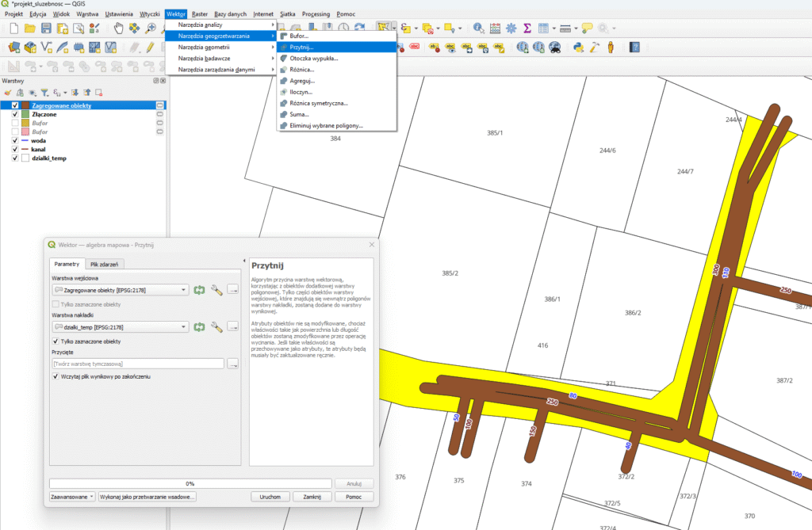Open the Warstwa nakładki layer dropdown

[x=121, y=326]
